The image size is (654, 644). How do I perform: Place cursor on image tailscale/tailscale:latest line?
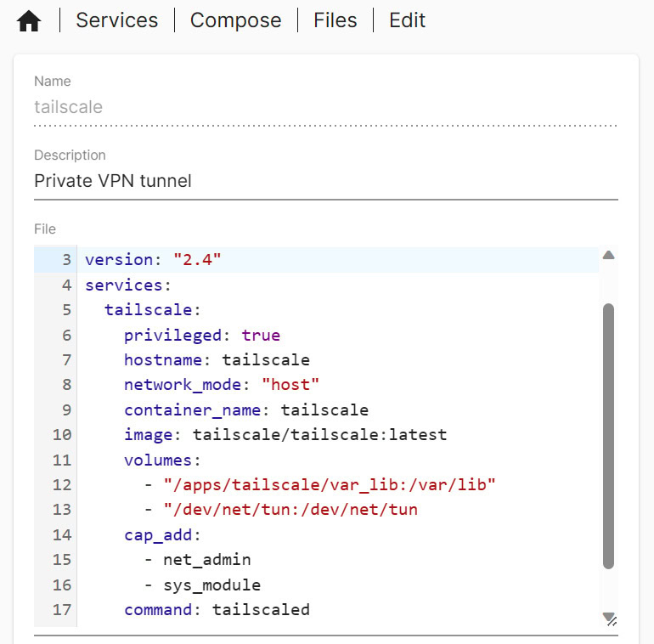click(285, 435)
